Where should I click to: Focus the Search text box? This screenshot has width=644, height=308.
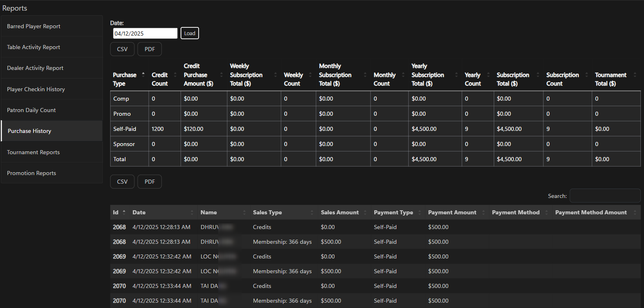[605, 196]
